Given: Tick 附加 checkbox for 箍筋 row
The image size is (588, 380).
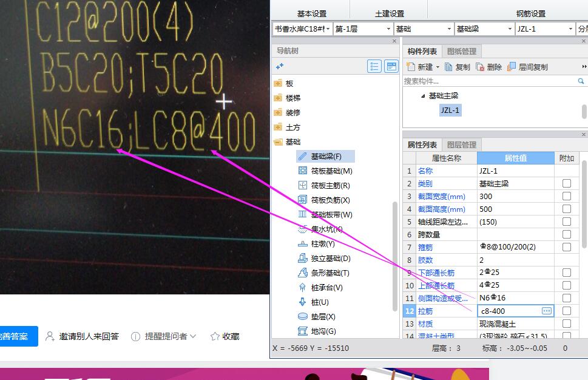Looking at the screenshot, I should tap(567, 247).
